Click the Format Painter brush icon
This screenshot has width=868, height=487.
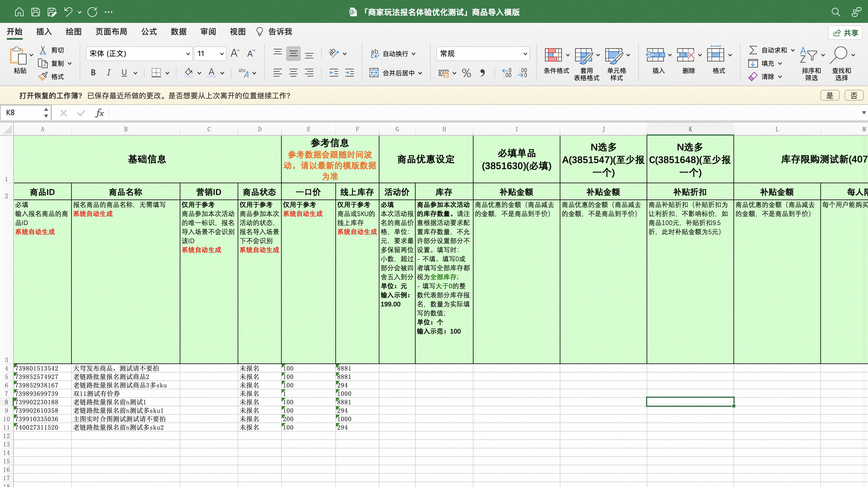pos(43,77)
